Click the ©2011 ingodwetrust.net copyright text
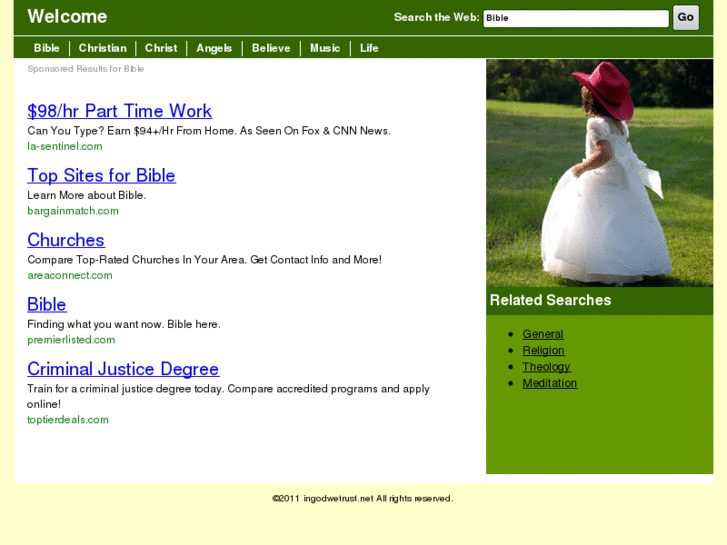 point(363,499)
